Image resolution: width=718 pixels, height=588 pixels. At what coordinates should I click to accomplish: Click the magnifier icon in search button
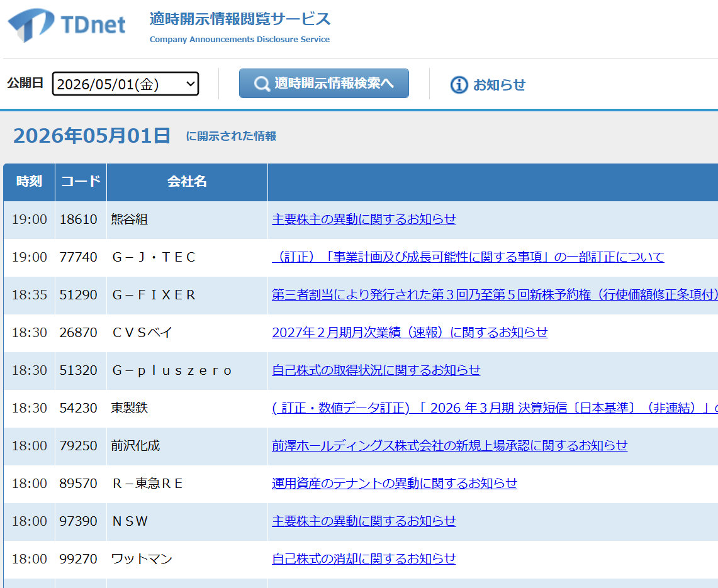click(x=262, y=84)
